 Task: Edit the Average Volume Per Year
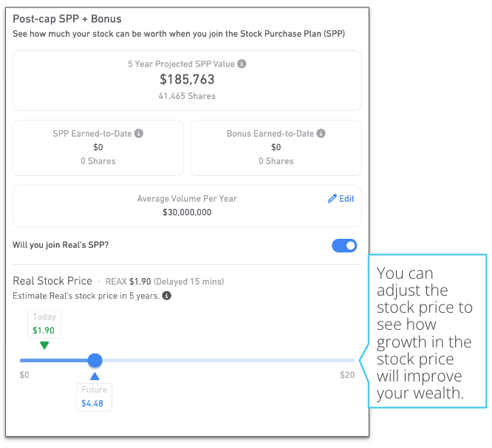[x=341, y=199]
